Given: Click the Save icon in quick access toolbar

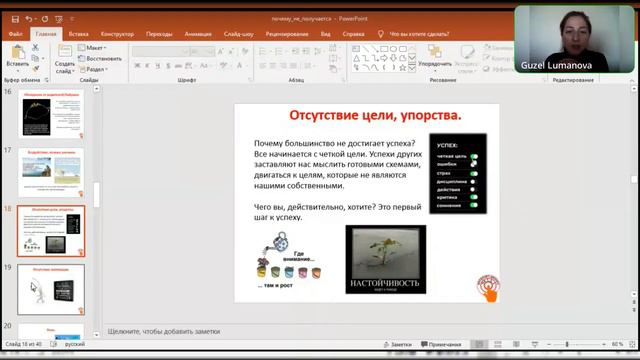Looking at the screenshot, I should click(x=15, y=19).
